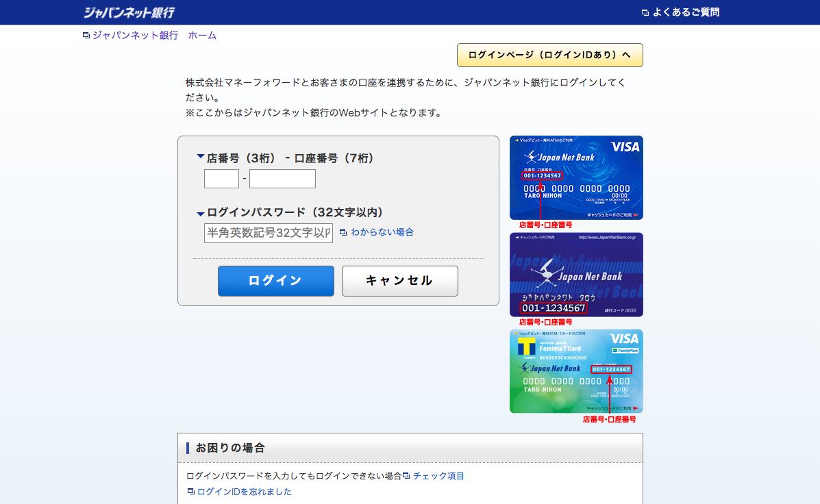Open ログインIDを忘れました link

[x=245, y=492]
